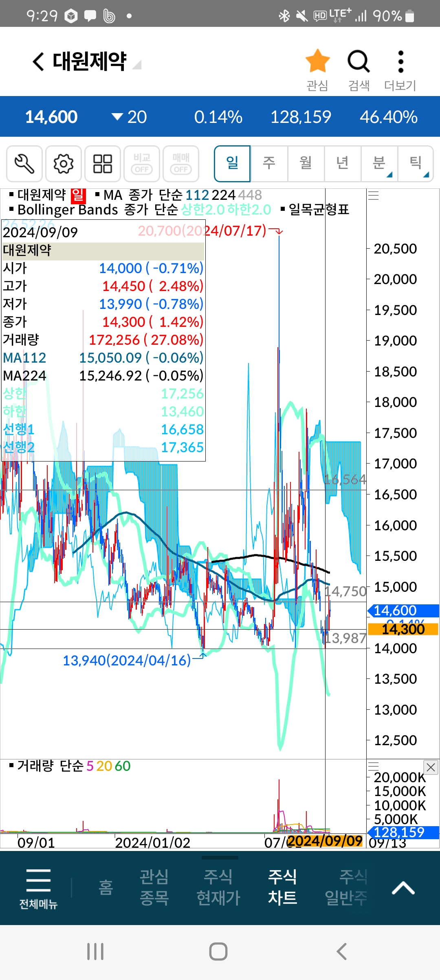Tap current price 14,600 in blue bar

[x=51, y=117]
